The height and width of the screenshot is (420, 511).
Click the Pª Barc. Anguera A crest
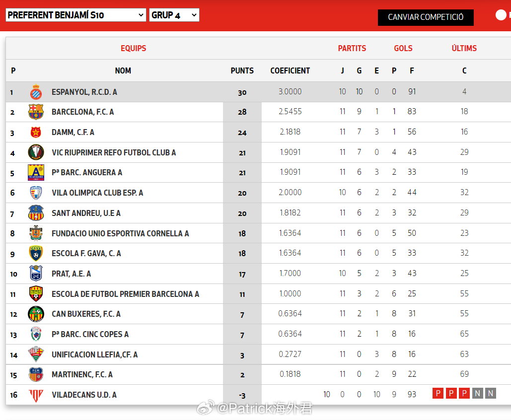pyautogui.click(x=36, y=172)
